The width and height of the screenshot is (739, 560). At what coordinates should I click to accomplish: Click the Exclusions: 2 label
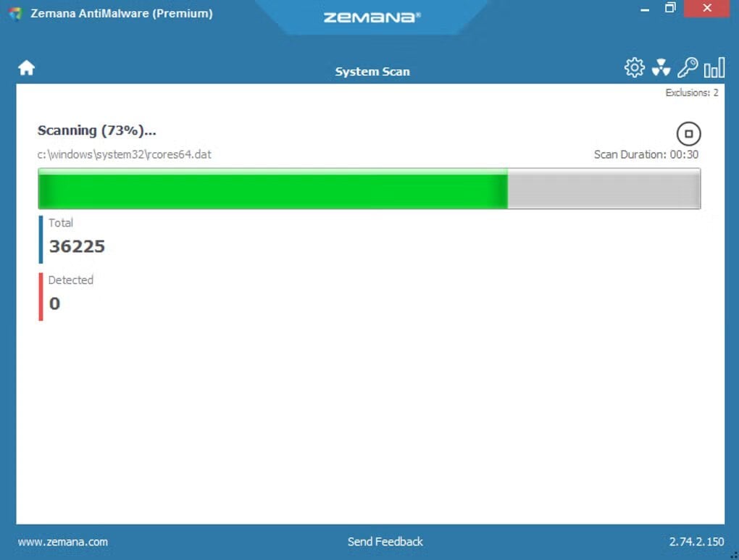(x=692, y=93)
